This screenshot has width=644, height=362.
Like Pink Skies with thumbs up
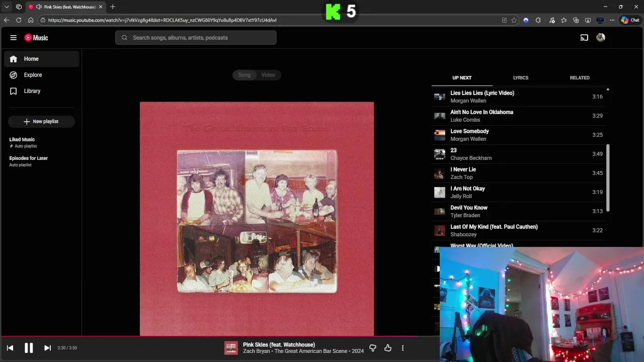coord(388,348)
